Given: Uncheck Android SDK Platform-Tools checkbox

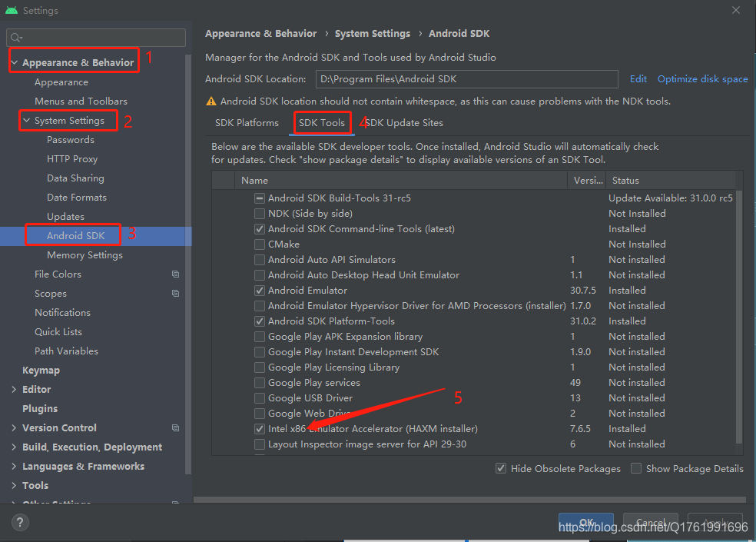Looking at the screenshot, I should [x=260, y=321].
